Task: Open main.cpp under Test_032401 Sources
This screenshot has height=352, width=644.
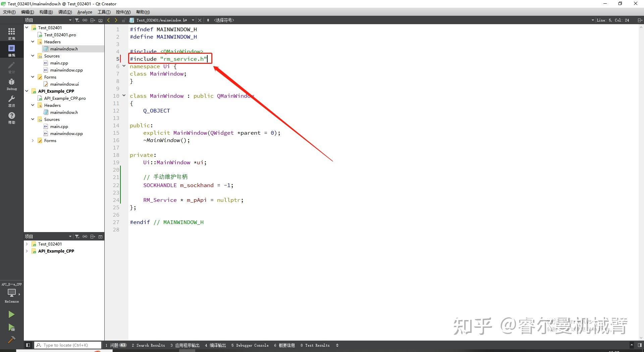Action: tap(59, 63)
